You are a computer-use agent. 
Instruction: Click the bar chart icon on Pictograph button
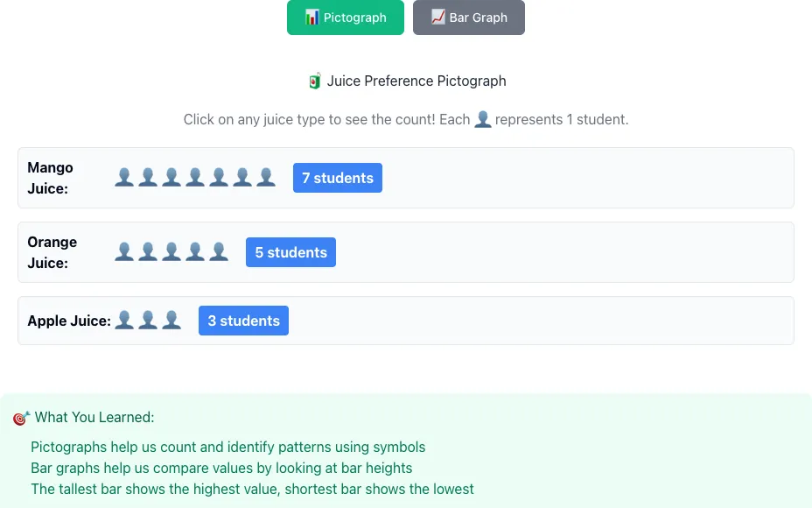click(311, 18)
